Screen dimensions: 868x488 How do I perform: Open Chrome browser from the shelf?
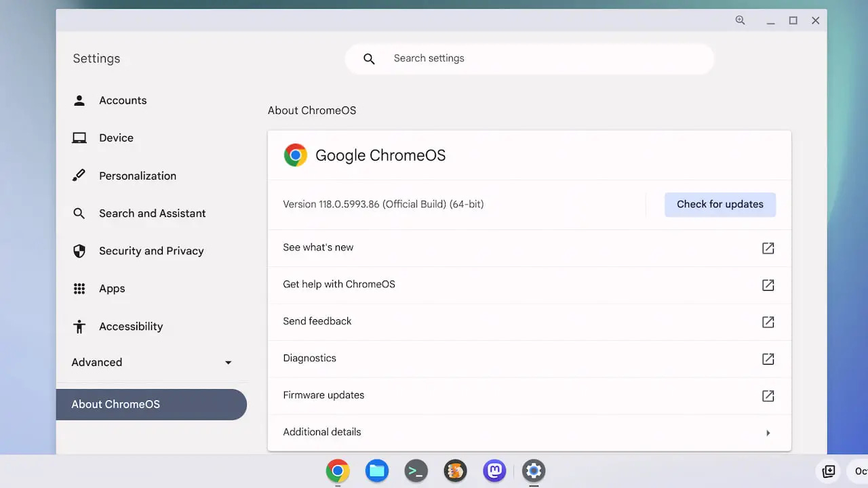click(338, 470)
